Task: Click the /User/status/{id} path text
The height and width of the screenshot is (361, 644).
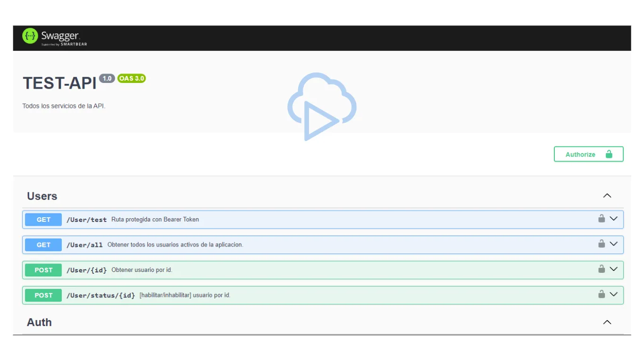Action: (x=100, y=295)
